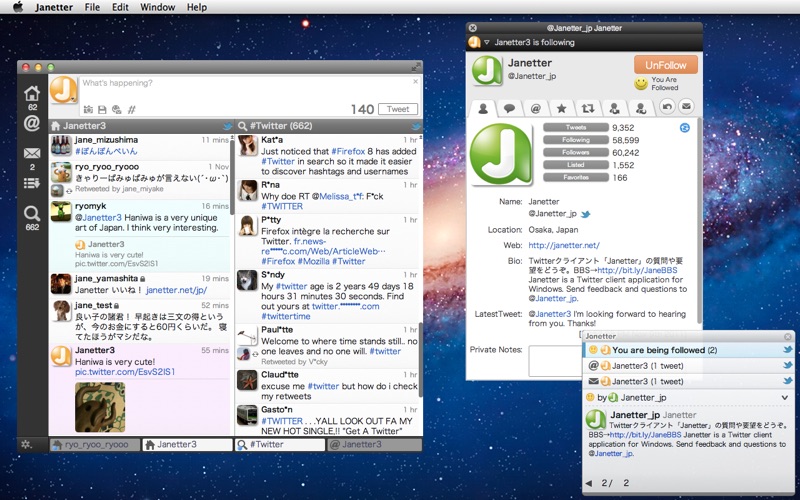Open settings gear at bottom left

coord(25,444)
